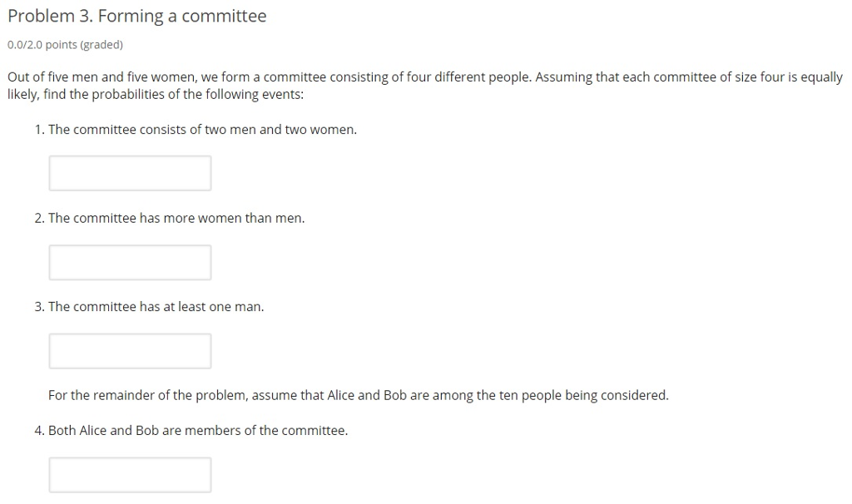This screenshot has width=852, height=504.
Task: Click the 'For the remainder of the problem' note
Action: click(x=358, y=395)
